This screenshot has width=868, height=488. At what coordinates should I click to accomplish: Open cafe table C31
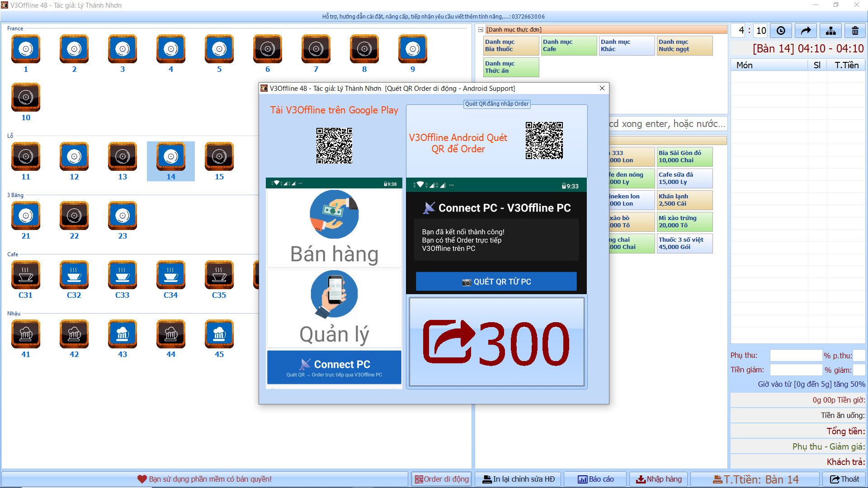coord(26,280)
